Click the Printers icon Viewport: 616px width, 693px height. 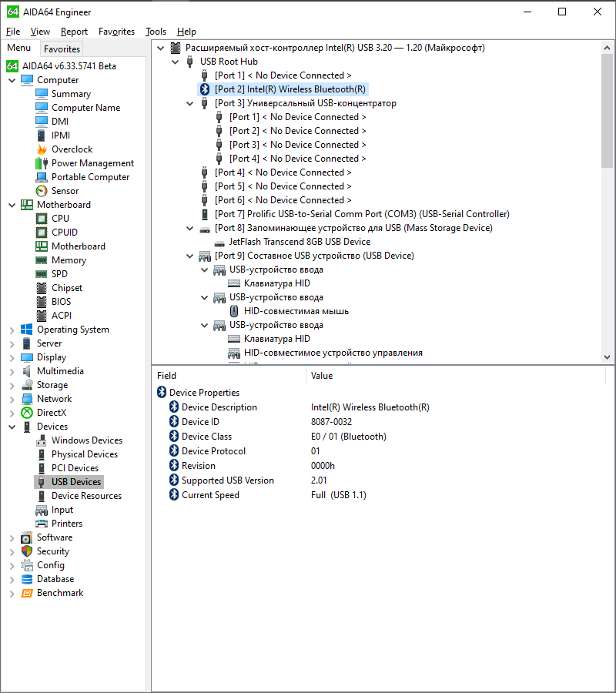tap(42, 524)
